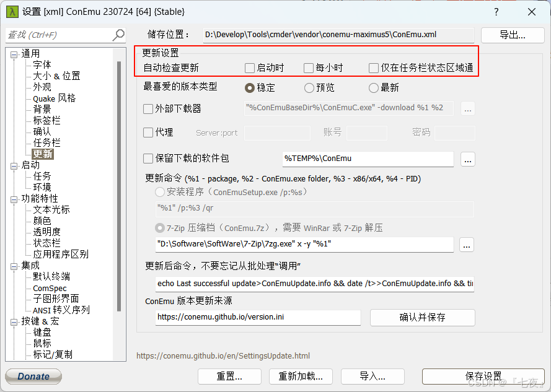Open the 子图形界面 settings page
The width and height of the screenshot is (551, 392).
coord(56,298)
